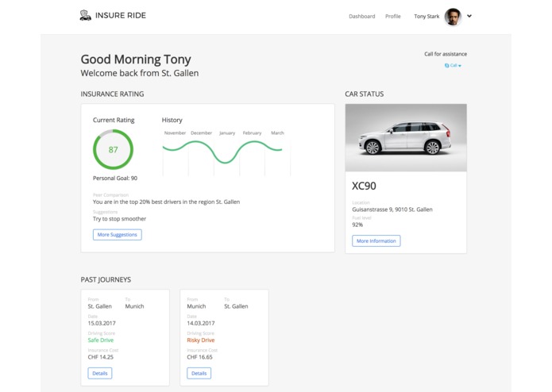Image resolution: width=552 pixels, height=392 pixels.
Task: Click the Insure Ride logo icon
Action: coord(85,15)
